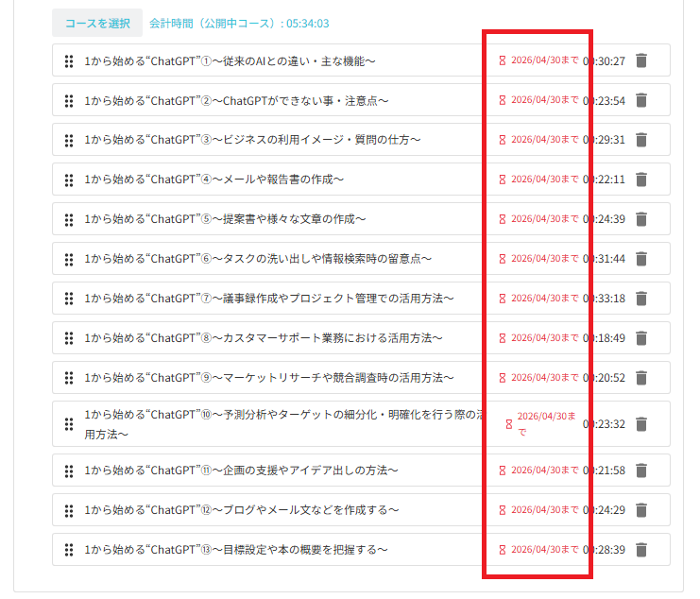Click the duration ending :21:58
Image resolution: width=700 pixels, height=599 pixels.
[604, 471]
